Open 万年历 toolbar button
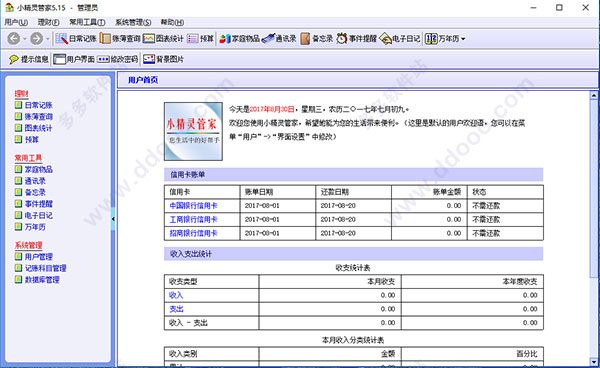The height and width of the screenshot is (368, 600). click(x=442, y=38)
